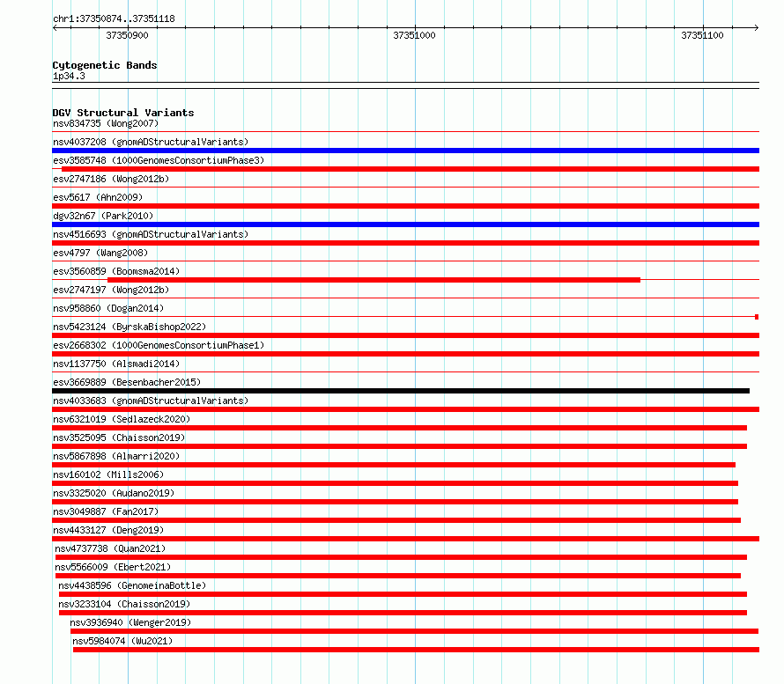Click the nsv6321019 (Sedlazeck2020) label
This screenshot has height=684, width=784.
tap(122, 419)
